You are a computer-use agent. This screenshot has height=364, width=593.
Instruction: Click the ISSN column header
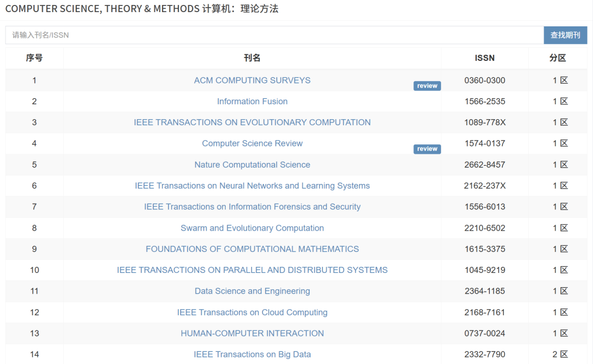coord(485,58)
